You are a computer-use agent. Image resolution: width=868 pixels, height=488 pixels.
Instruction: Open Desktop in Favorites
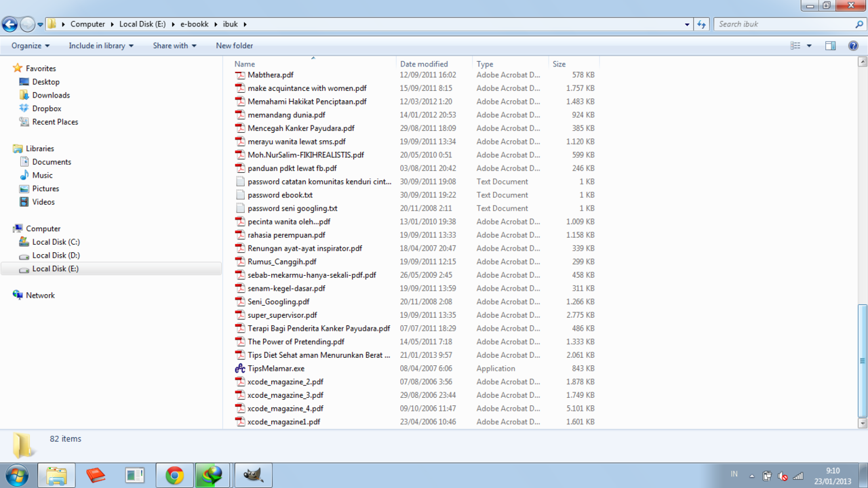[x=45, y=82]
